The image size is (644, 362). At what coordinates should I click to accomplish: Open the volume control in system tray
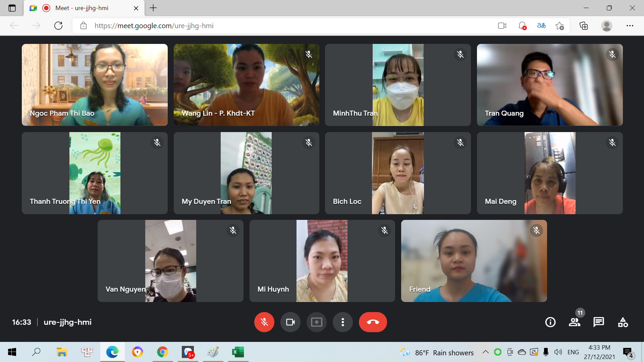click(x=558, y=352)
